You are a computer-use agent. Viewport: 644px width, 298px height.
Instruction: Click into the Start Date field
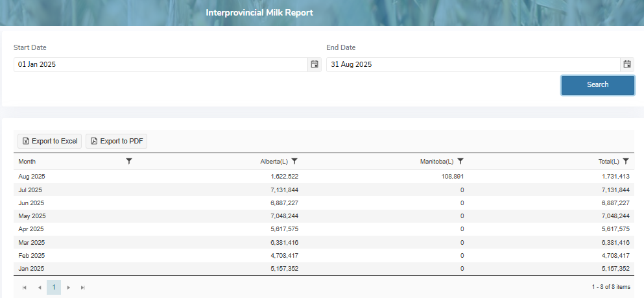pos(159,64)
